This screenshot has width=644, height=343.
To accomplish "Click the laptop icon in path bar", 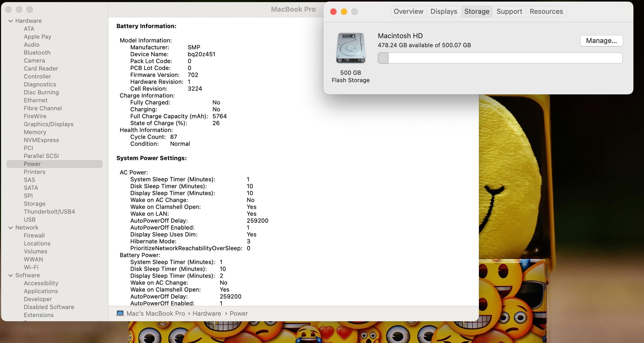I will (x=120, y=314).
